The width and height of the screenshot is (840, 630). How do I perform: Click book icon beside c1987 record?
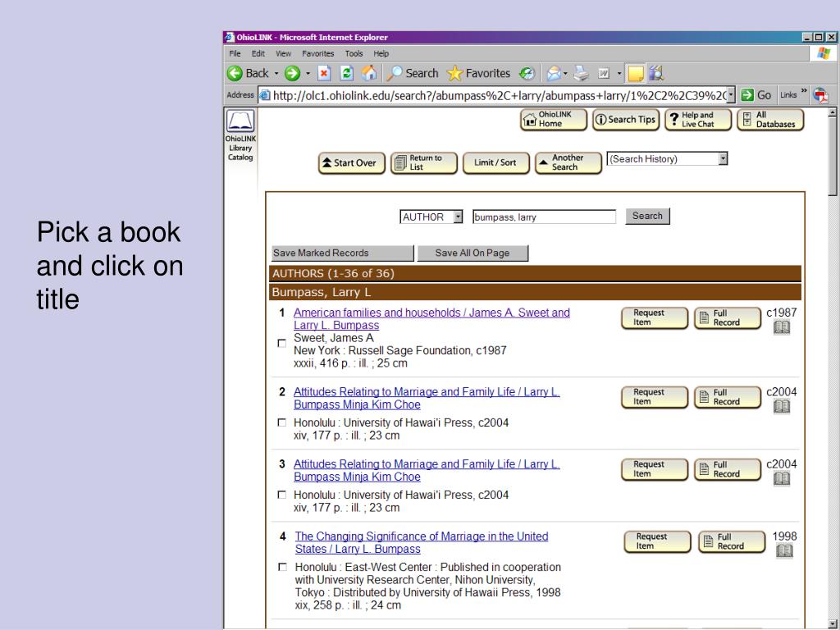click(x=782, y=326)
